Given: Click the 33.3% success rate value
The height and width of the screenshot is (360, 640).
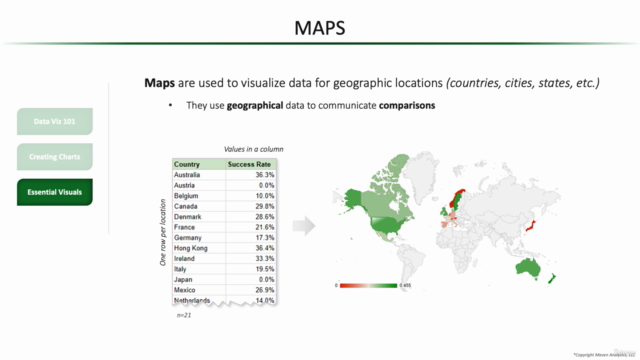Looking at the screenshot, I should 265,259.
